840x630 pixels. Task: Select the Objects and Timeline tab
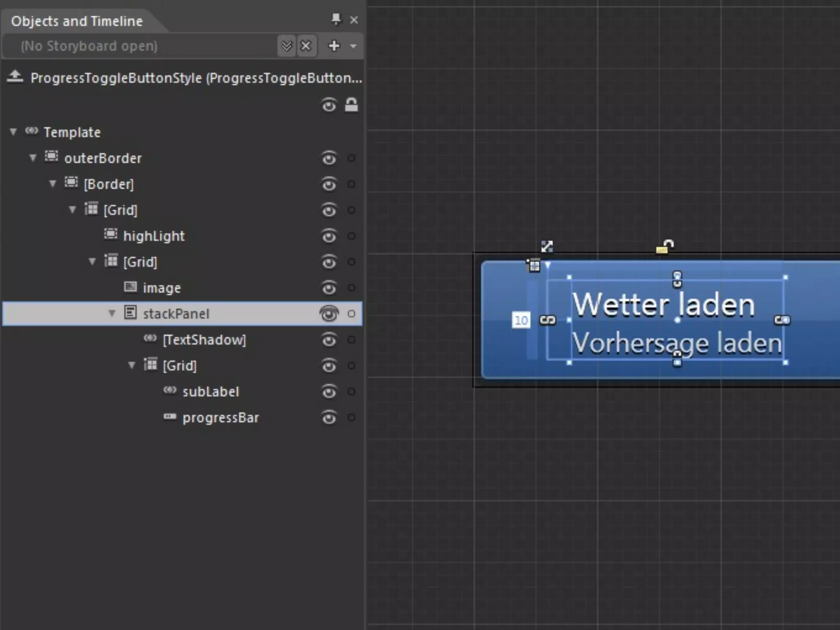[77, 21]
